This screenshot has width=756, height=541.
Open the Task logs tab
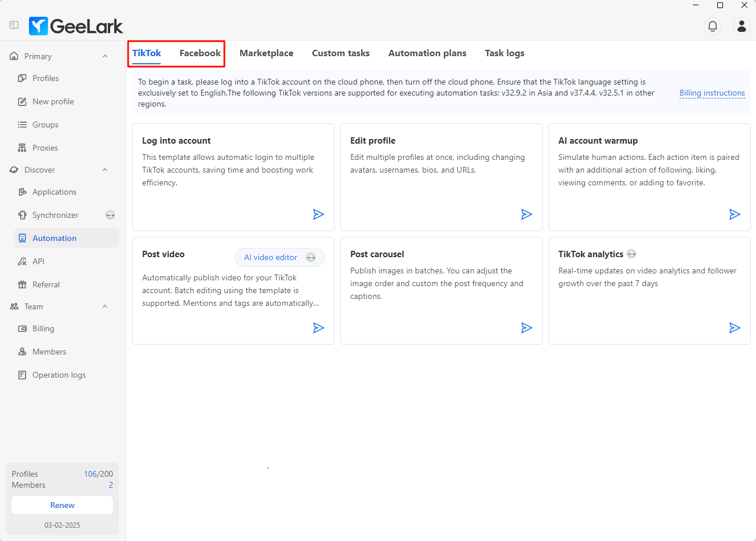504,53
